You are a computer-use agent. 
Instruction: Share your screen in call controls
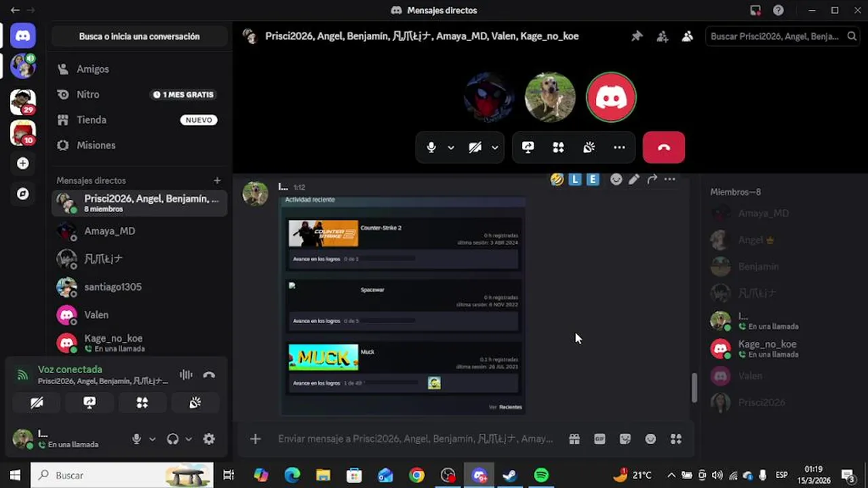click(x=528, y=148)
